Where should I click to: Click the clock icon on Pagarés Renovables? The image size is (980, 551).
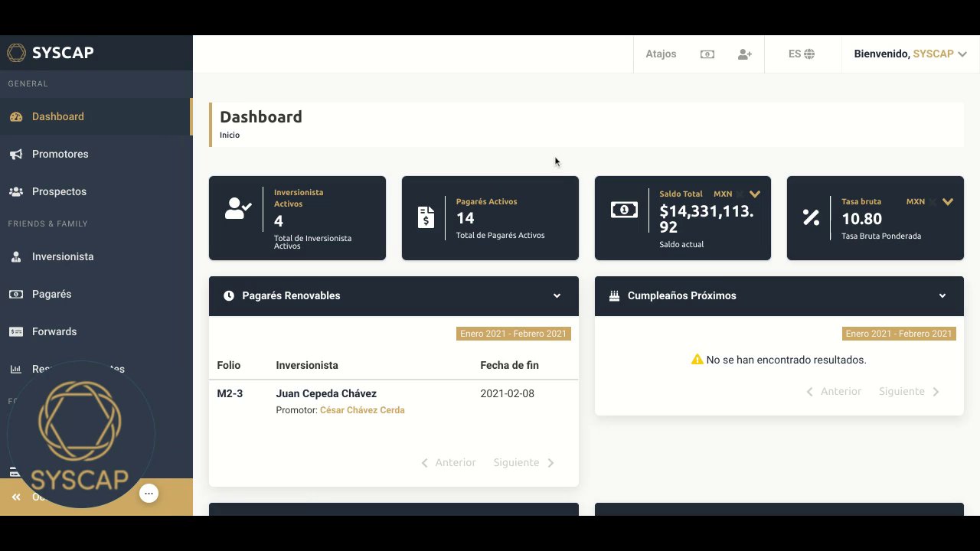(229, 295)
